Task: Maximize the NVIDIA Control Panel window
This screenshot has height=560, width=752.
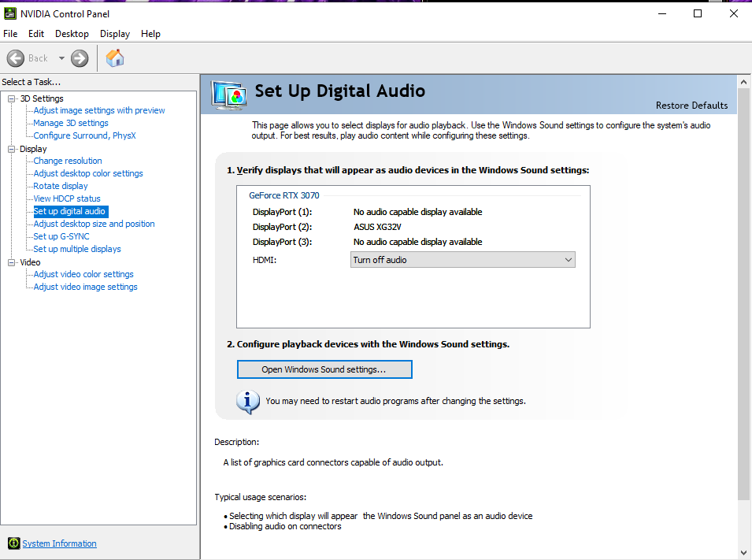Action: point(698,14)
